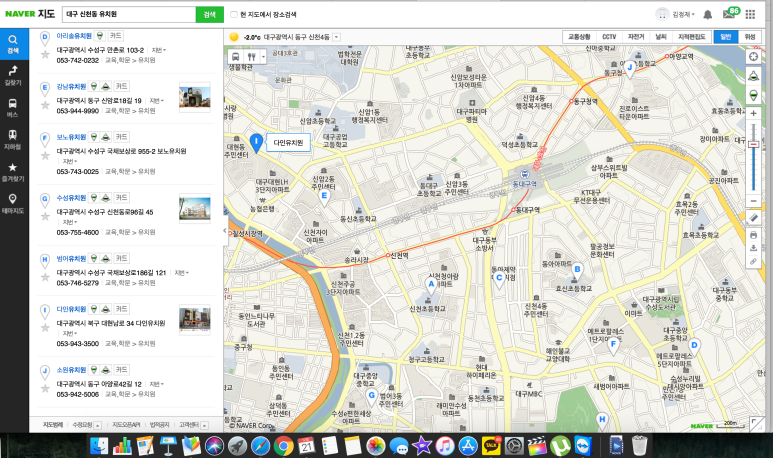Open the 버스 bus sidebar icon

click(13, 107)
